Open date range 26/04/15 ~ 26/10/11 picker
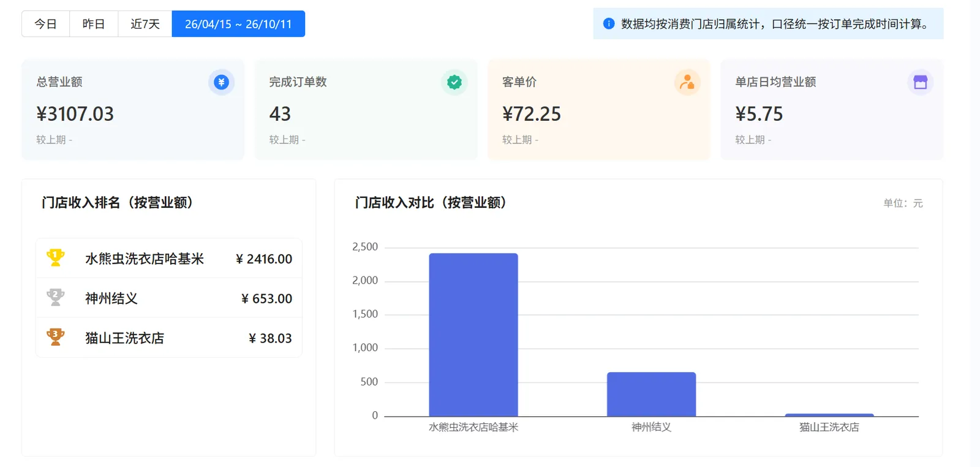The height and width of the screenshot is (467, 980). pyautogui.click(x=238, y=24)
